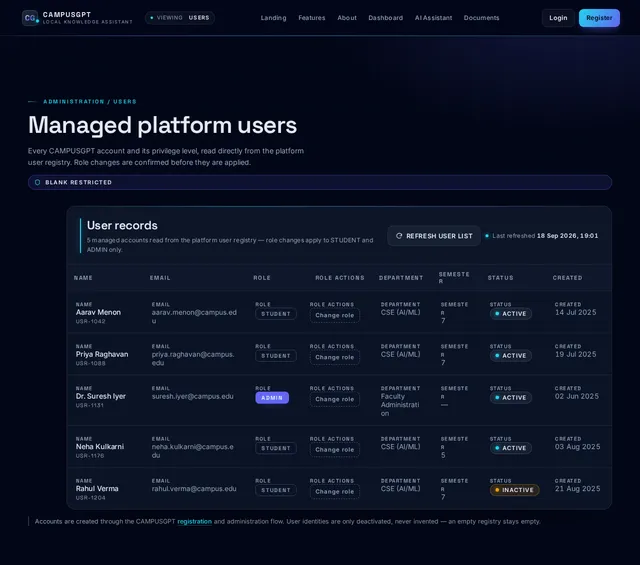
Task: Click the Role Actions column header
Action: click(x=340, y=278)
